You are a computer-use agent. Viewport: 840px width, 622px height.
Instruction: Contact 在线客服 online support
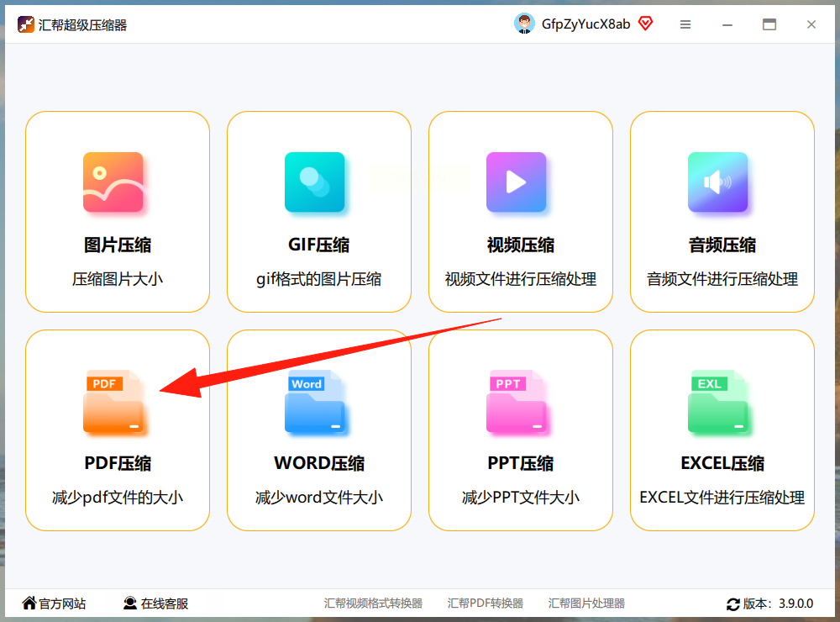[155, 604]
